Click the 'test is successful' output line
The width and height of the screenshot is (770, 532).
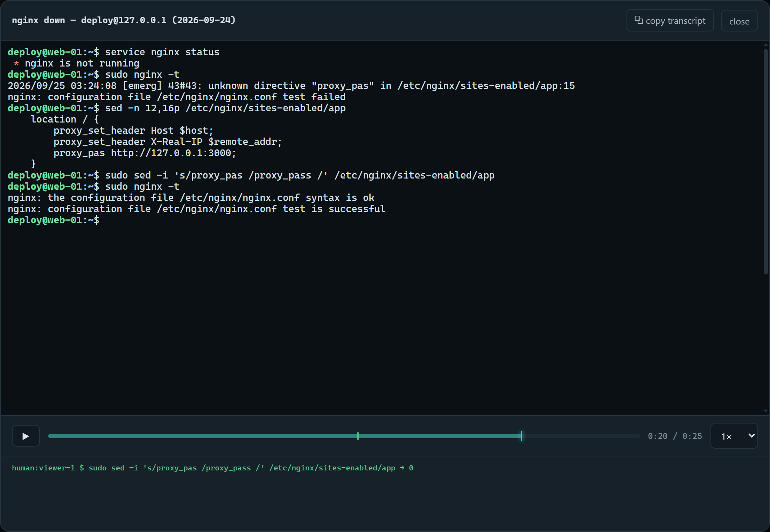point(196,209)
